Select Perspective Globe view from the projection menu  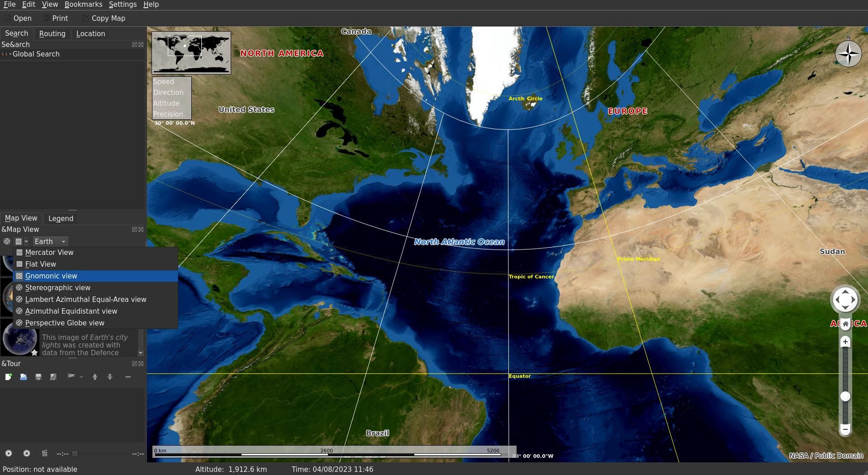click(x=64, y=323)
